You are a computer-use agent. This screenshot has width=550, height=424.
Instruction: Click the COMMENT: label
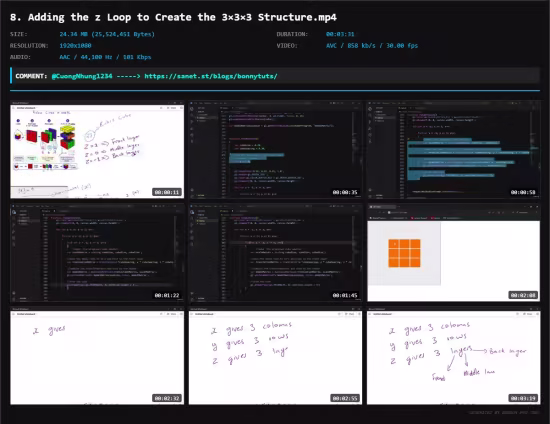click(x=31, y=76)
